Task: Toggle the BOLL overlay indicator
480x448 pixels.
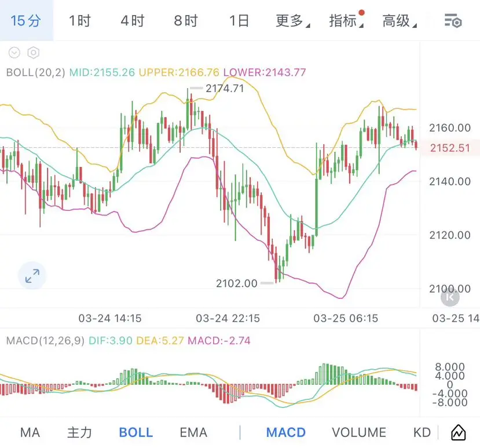Action: pyautogui.click(x=135, y=432)
